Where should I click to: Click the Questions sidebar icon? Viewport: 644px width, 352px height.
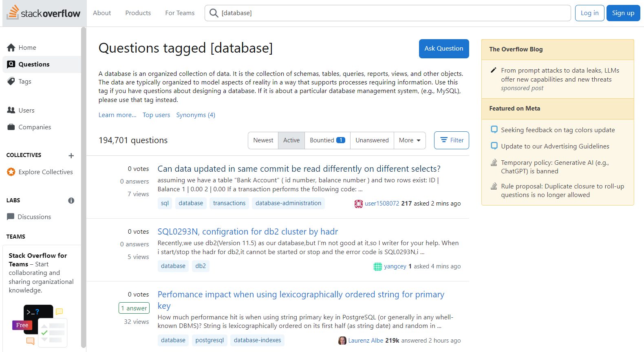click(11, 64)
